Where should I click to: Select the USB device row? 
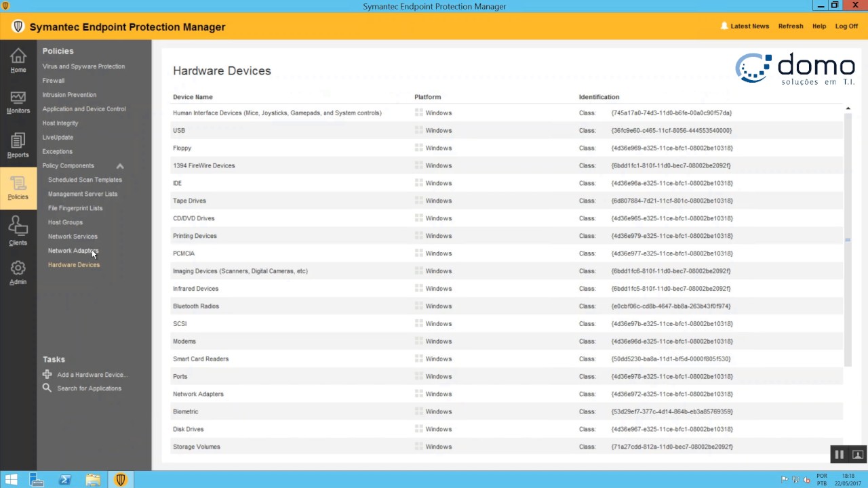507,131
